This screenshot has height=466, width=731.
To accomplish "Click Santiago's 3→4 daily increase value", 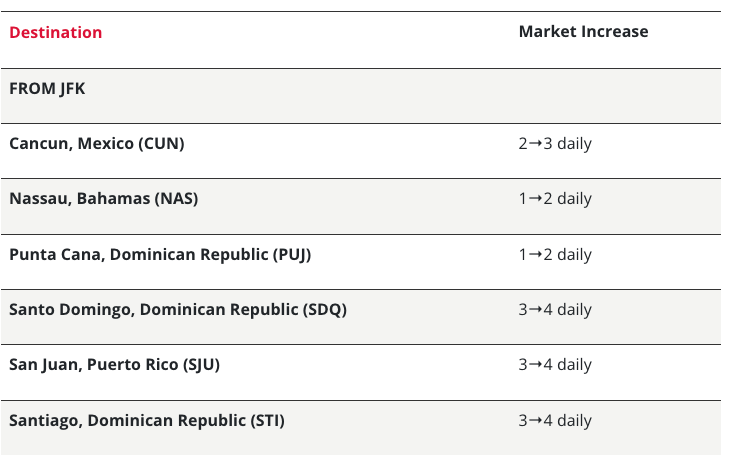I will coord(555,420).
